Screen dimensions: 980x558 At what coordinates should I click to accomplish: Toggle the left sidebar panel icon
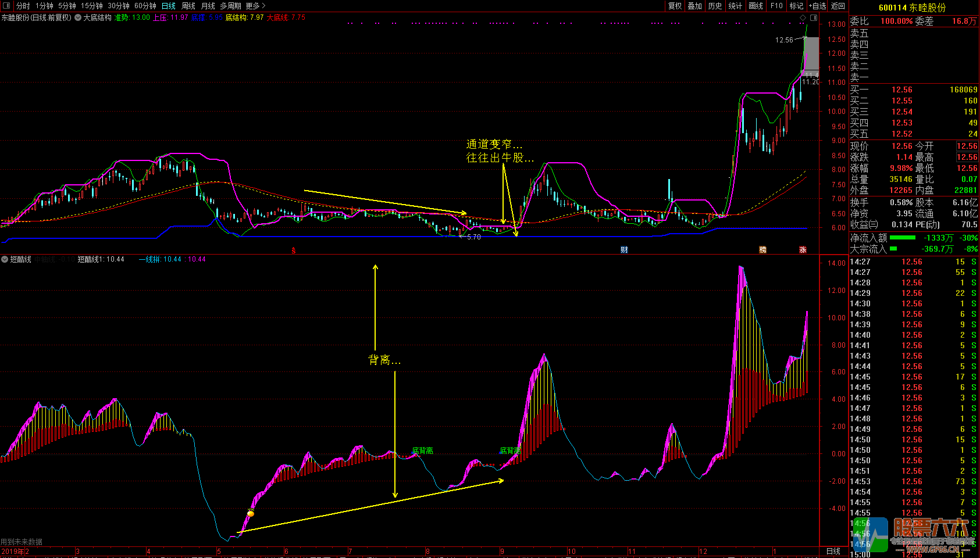[6, 6]
